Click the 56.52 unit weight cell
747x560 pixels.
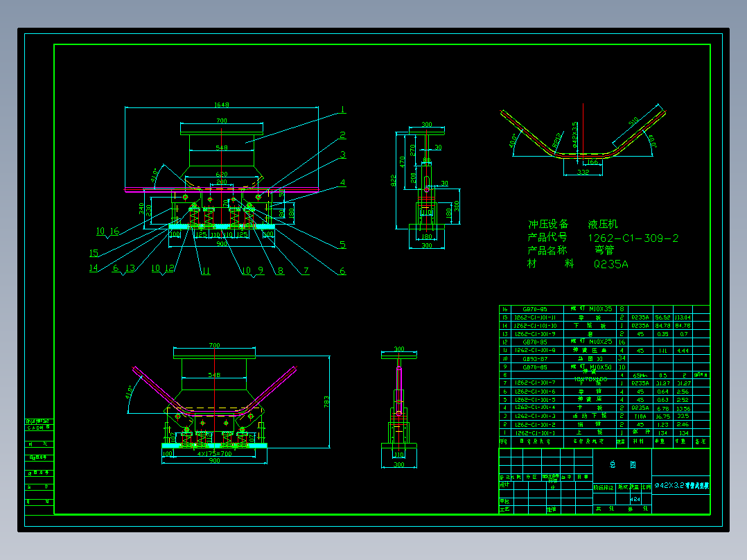(x=662, y=317)
